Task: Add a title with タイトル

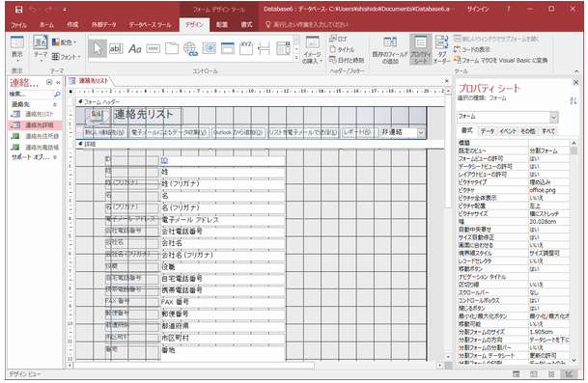Action: pyautogui.click(x=342, y=49)
